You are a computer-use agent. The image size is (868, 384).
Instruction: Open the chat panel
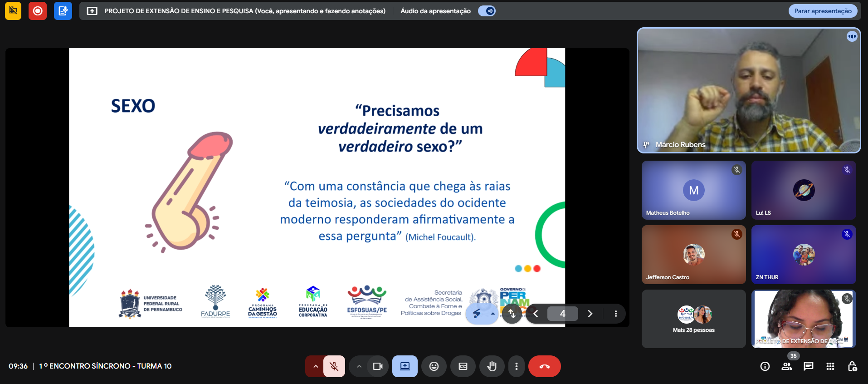tap(808, 366)
